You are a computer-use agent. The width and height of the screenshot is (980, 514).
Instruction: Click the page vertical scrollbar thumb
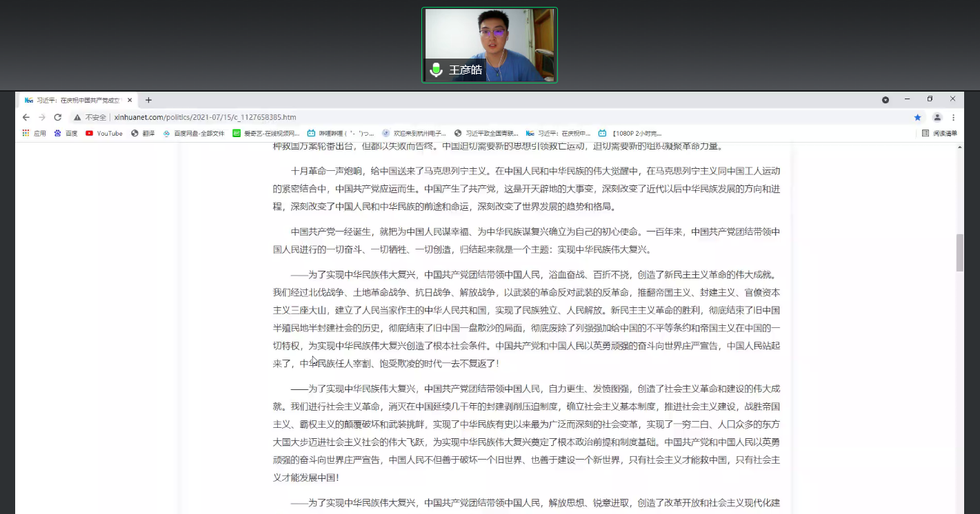pos(959,252)
